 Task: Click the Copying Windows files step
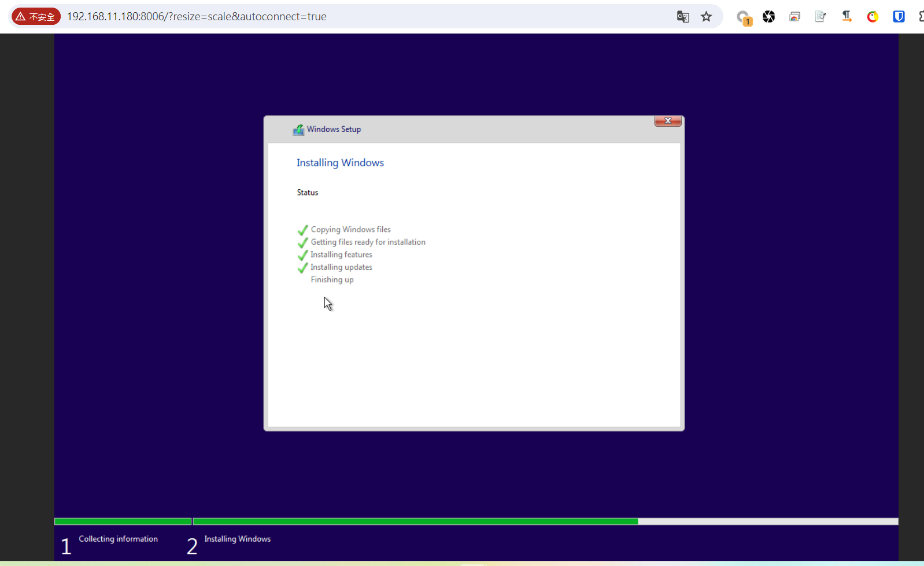click(x=351, y=230)
